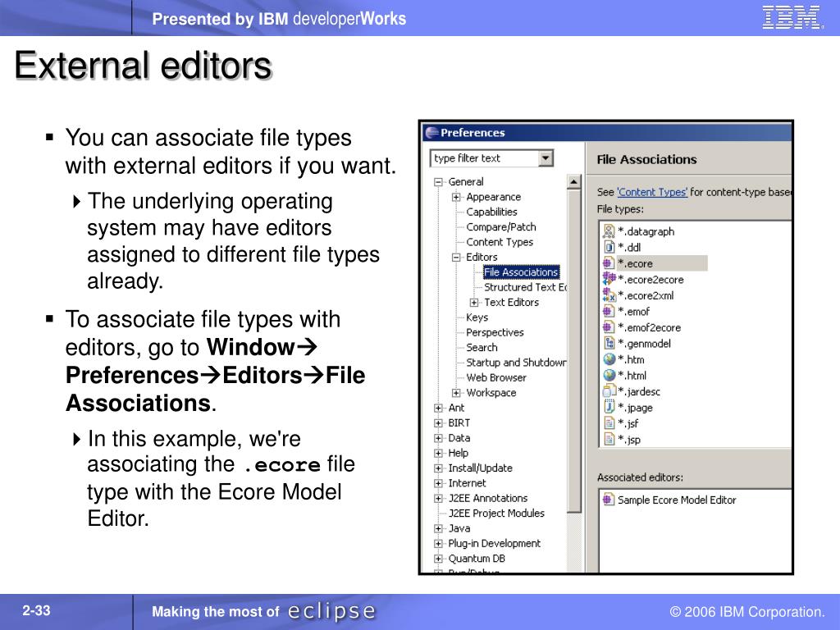
Task: Expand the Java tree node
Action: tap(438, 528)
